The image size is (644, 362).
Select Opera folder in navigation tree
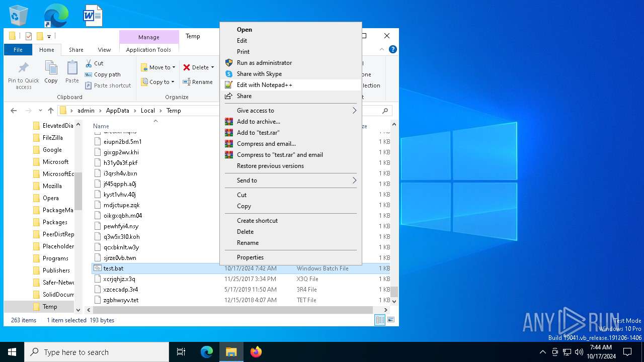(x=51, y=198)
